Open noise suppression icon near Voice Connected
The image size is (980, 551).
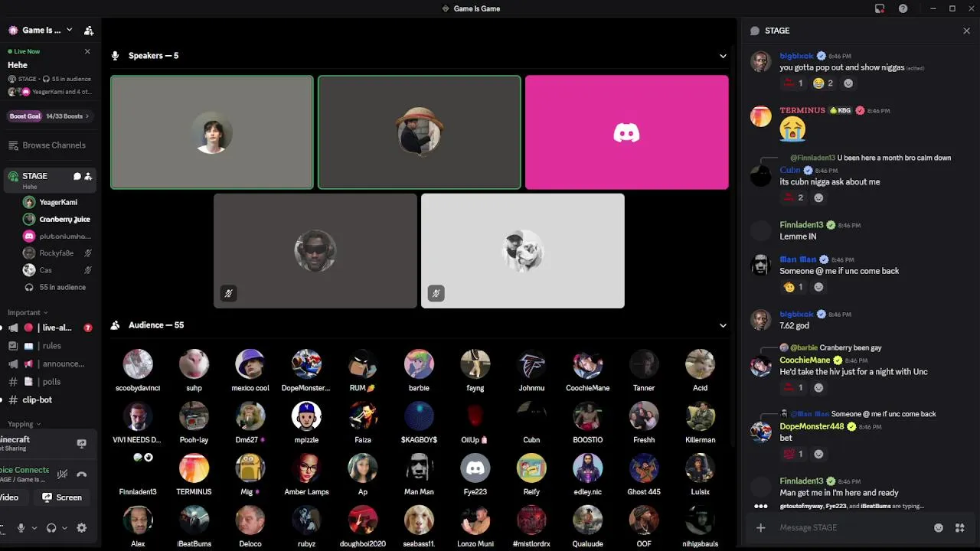point(63,474)
